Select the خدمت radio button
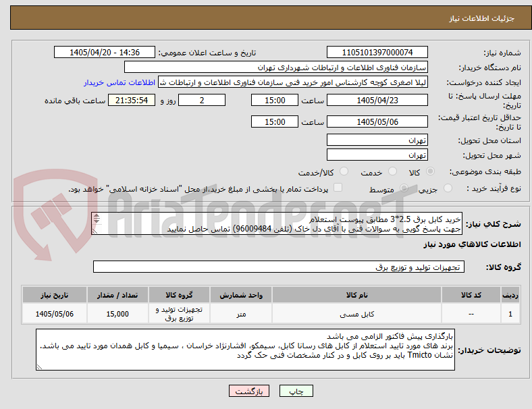Screen dimensions: 532x409 tap(392, 171)
